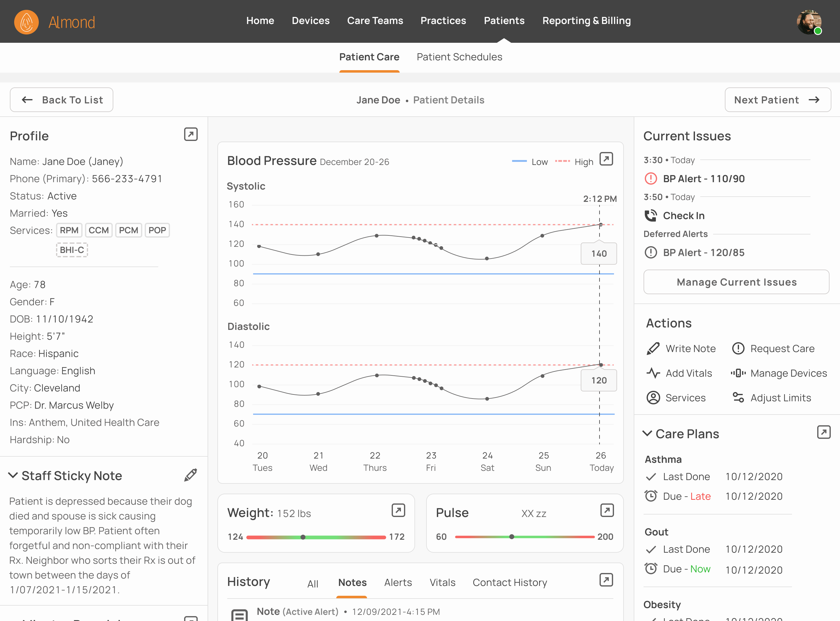Open Manage Devices action
Screen dimensions: 840x621
click(738, 373)
